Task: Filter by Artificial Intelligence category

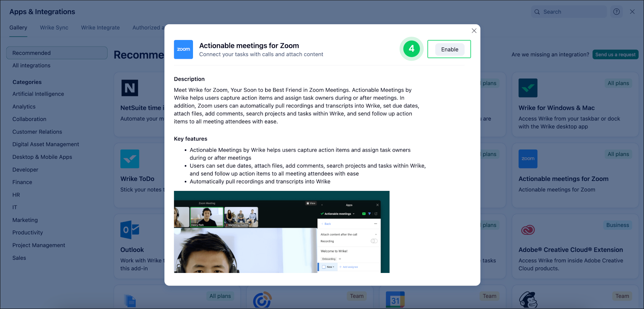Action: tap(38, 94)
